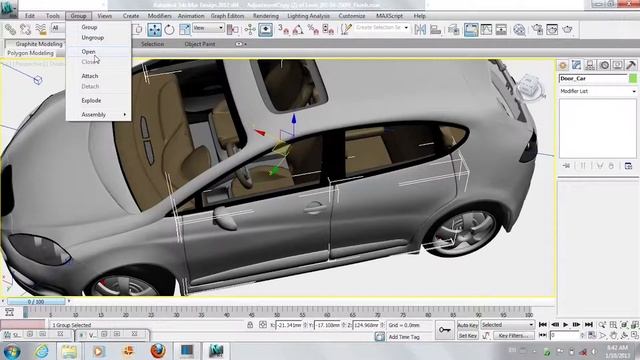Viewport: 640px width, 360px height.
Task: Open the Create command panel tab
Action: tap(563, 65)
